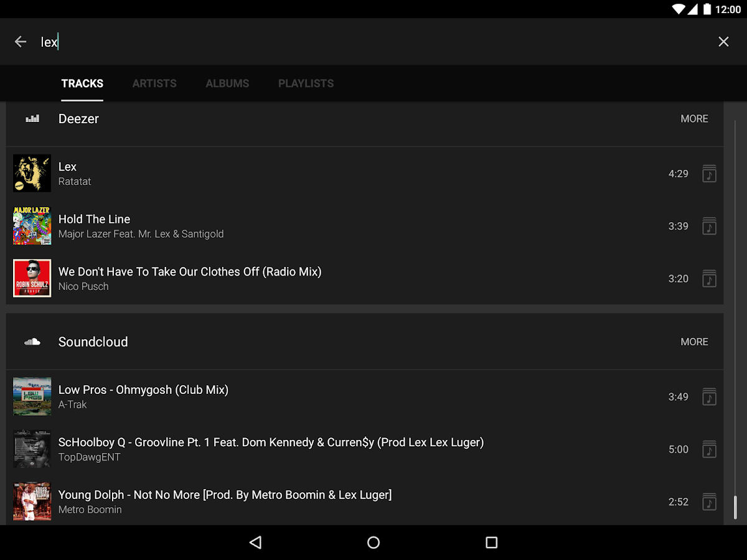The image size is (747, 560).
Task: Click the duration '2:52'
Action: (678, 502)
